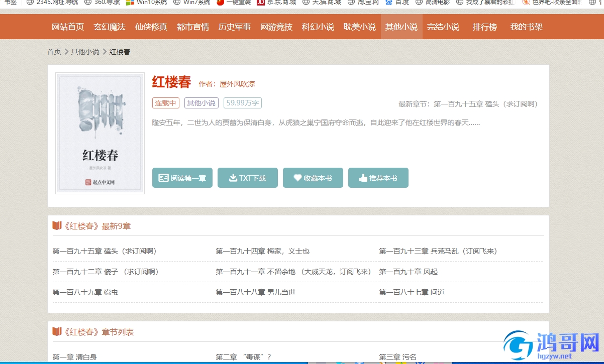This screenshot has height=364, width=604.
Task: Click the 红楼春 book cover image
Action: tap(100, 133)
